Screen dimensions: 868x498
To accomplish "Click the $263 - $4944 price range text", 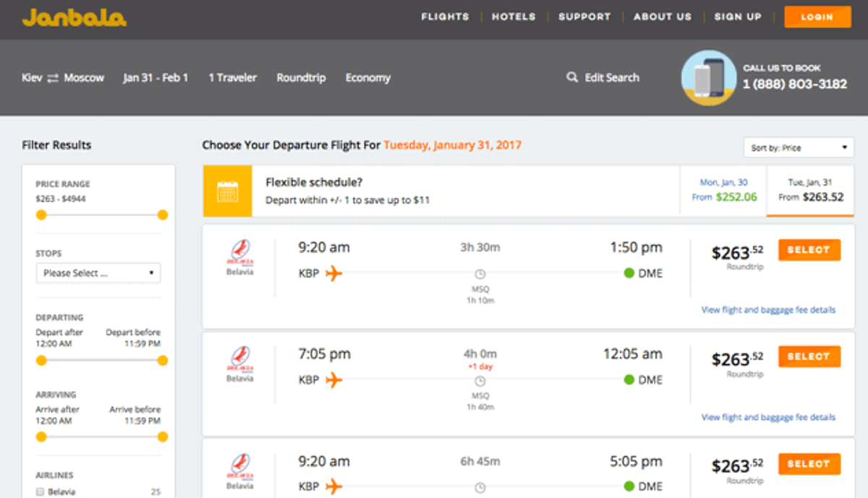I will coord(61,198).
